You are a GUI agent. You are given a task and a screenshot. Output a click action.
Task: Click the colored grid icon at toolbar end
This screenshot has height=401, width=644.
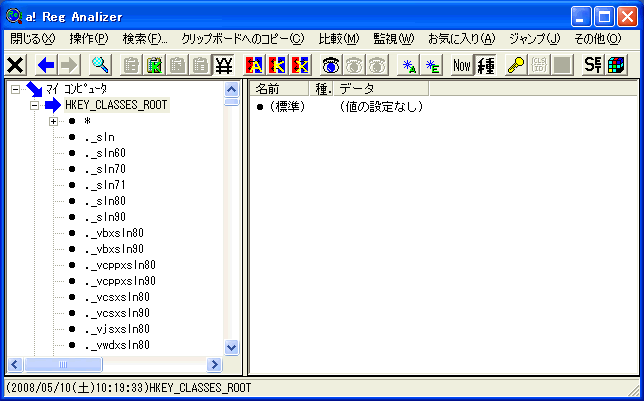click(617, 65)
